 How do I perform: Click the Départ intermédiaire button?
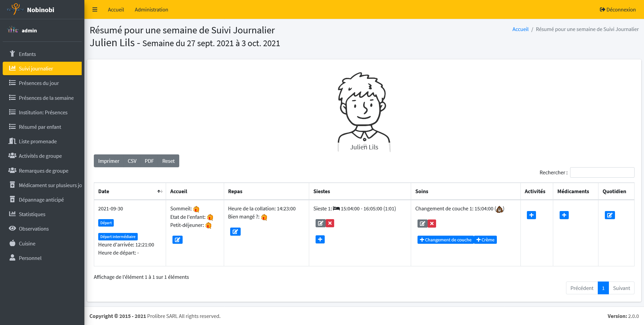pyautogui.click(x=118, y=237)
